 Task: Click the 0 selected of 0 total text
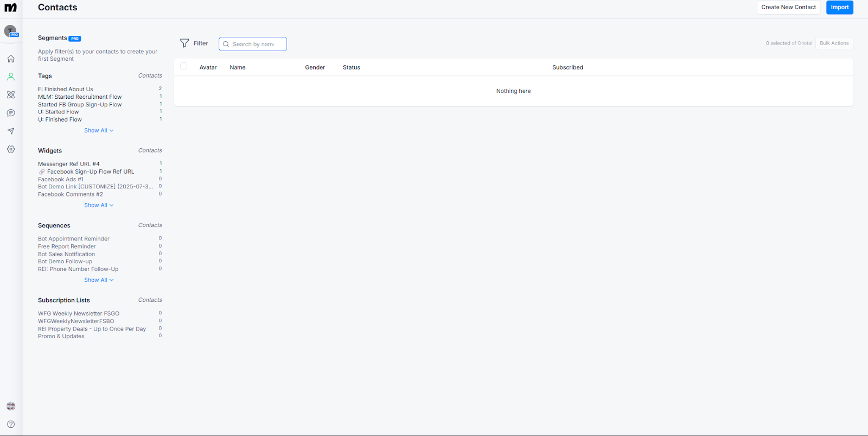tap(789, 43)
